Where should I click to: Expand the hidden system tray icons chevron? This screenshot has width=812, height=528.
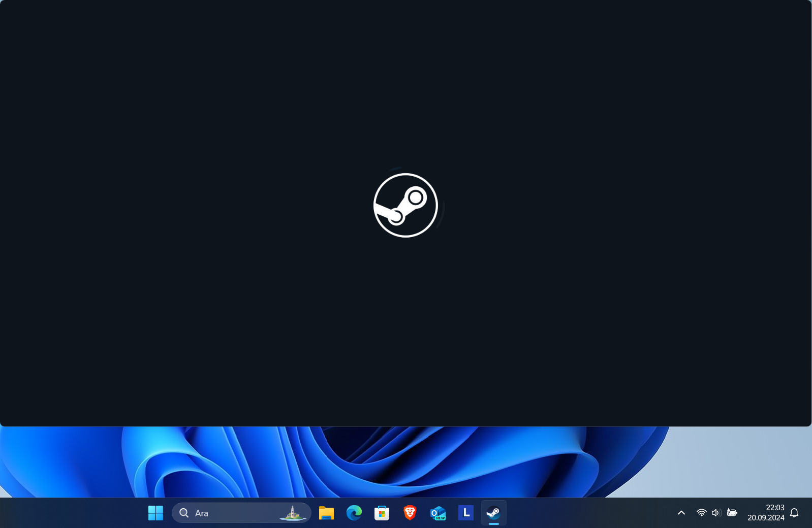(x=681, y=513)
